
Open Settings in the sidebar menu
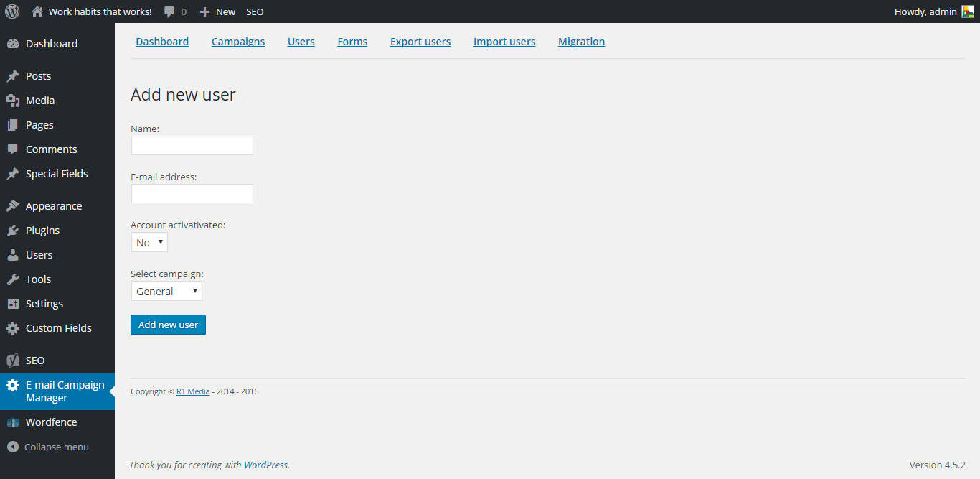[x=44, y=304]
